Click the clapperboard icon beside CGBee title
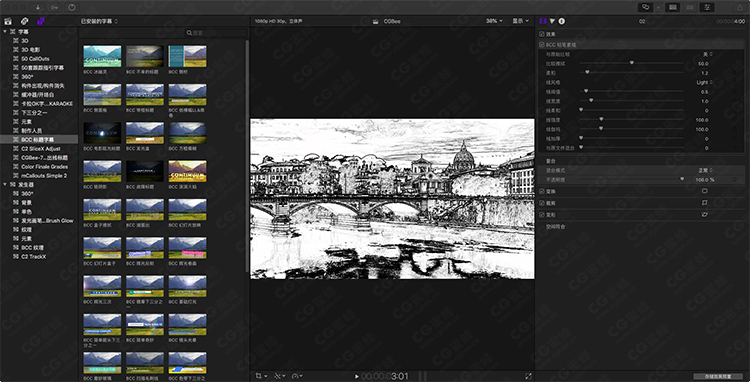The width and height of the screenshot is (750, 382). point(375,21)
